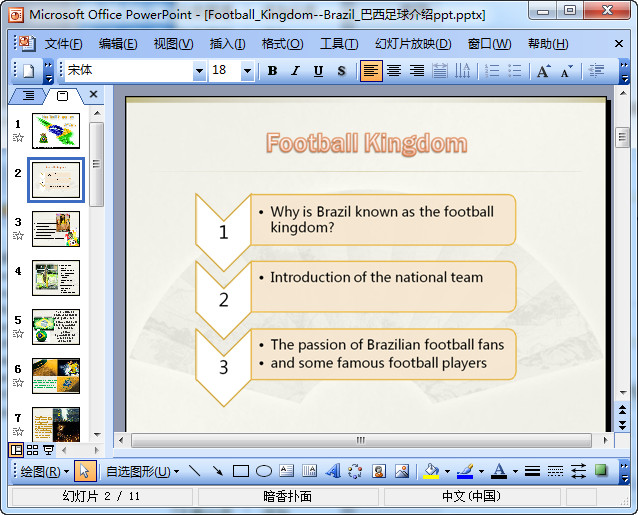
Task: Open the 绘图(R) drawing menu
Action: pyautogui.click(x=44, y=471)
